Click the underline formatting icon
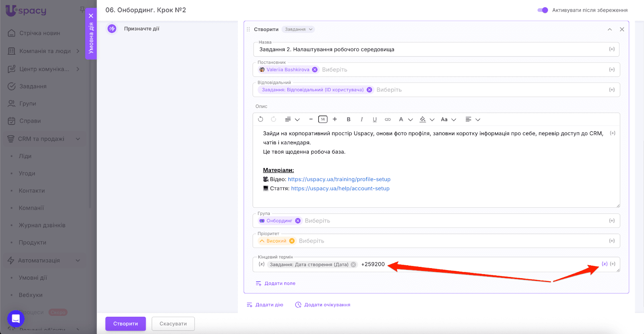 click(375, 119)
